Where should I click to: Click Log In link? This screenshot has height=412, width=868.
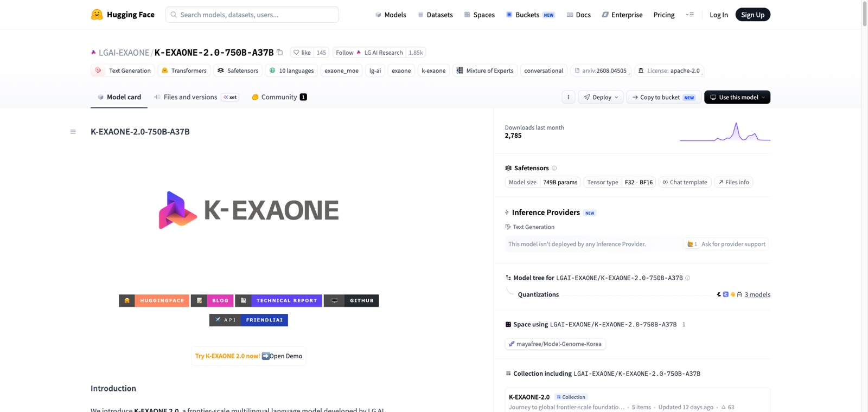click(x=719, y=15)
